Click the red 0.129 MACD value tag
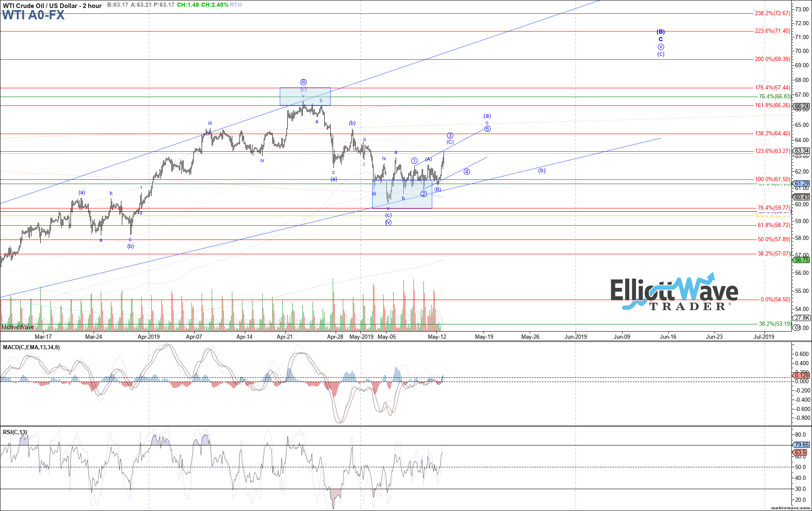Screen dimensions: 812x511 (x=801, y=375)
